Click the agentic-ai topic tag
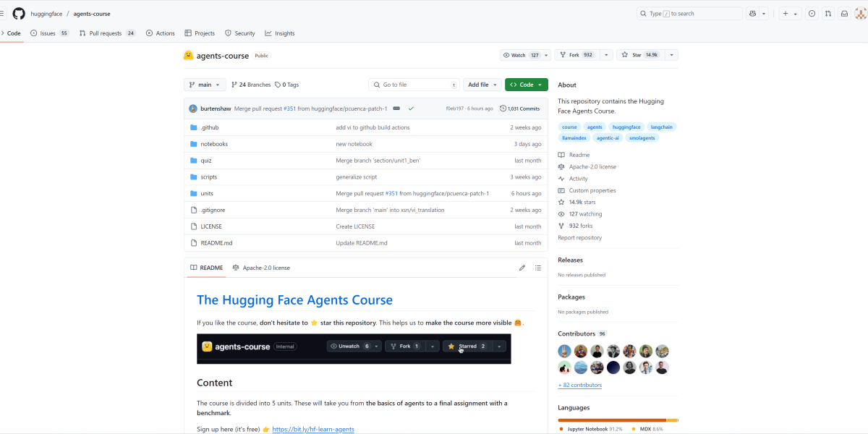 [x=608, y=137]
